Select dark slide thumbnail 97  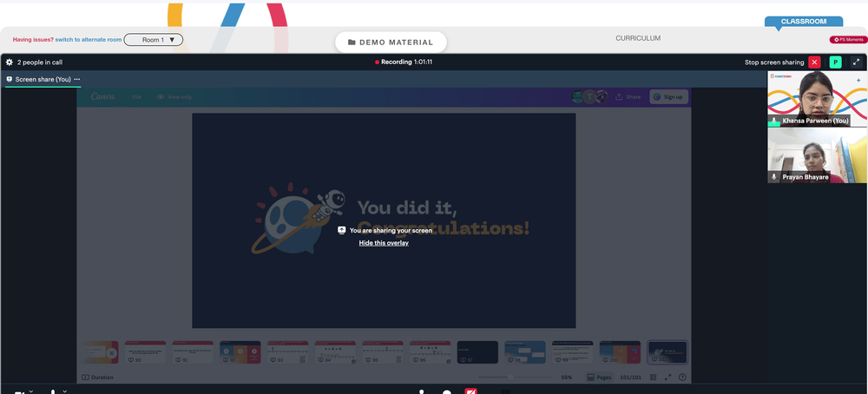tap(477, 352)
